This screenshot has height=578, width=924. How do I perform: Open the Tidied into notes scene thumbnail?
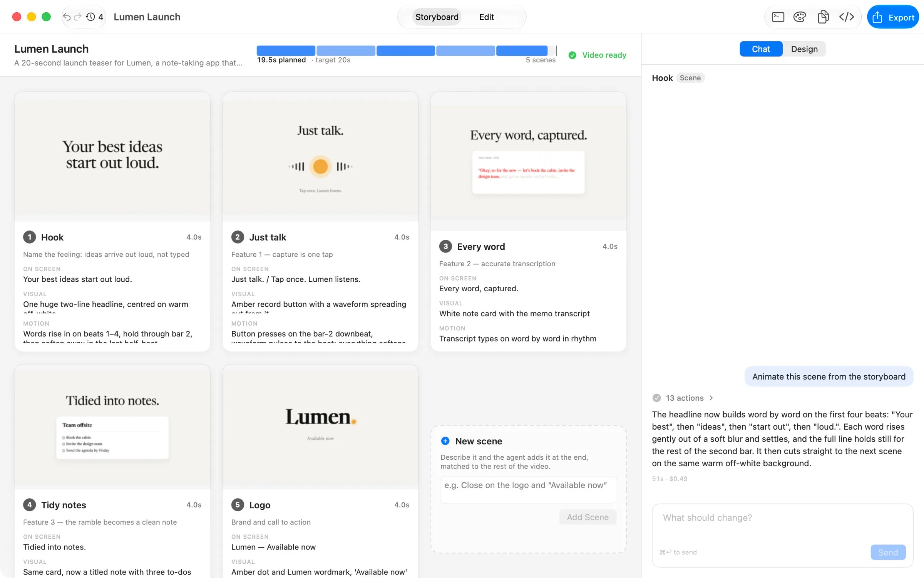tap(112, 427)
